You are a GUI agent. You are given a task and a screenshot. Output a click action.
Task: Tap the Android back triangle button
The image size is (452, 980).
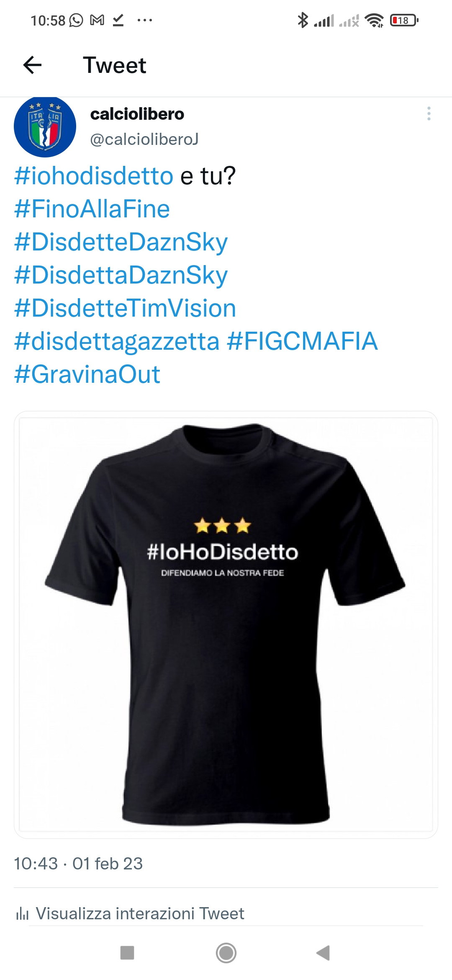tap(323, 953)
